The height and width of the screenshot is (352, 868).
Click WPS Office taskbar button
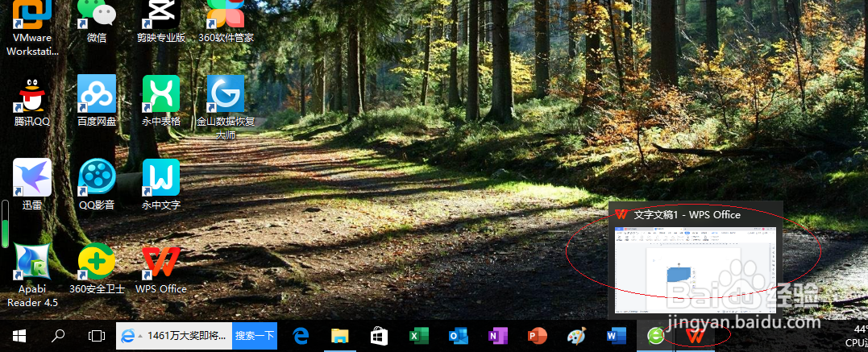pos(696,335)
